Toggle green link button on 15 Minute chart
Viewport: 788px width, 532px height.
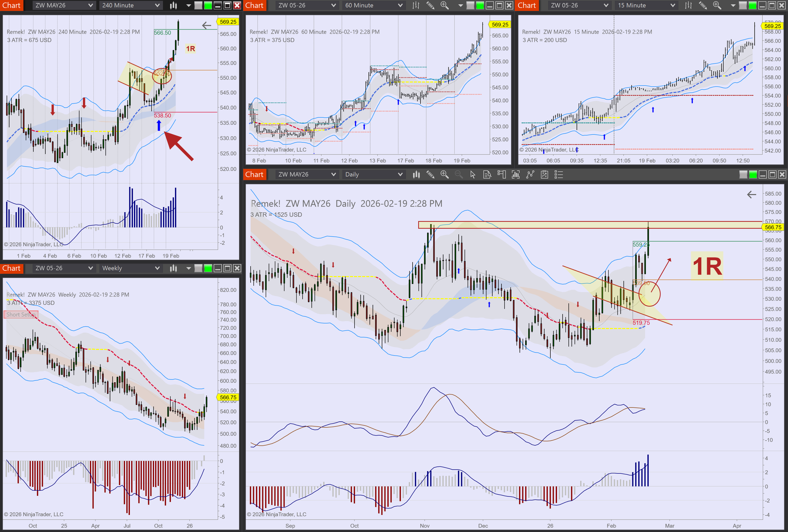[x=752, y=5]
